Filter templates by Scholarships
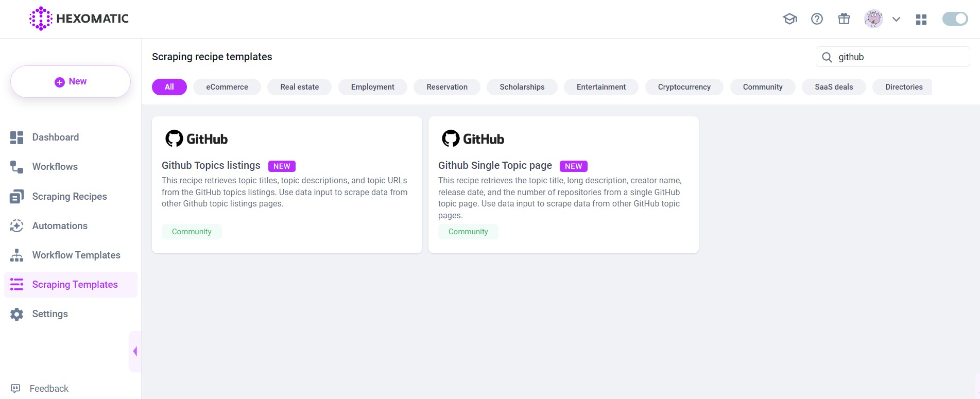980x399 pixels. click(x=522, y=87)
